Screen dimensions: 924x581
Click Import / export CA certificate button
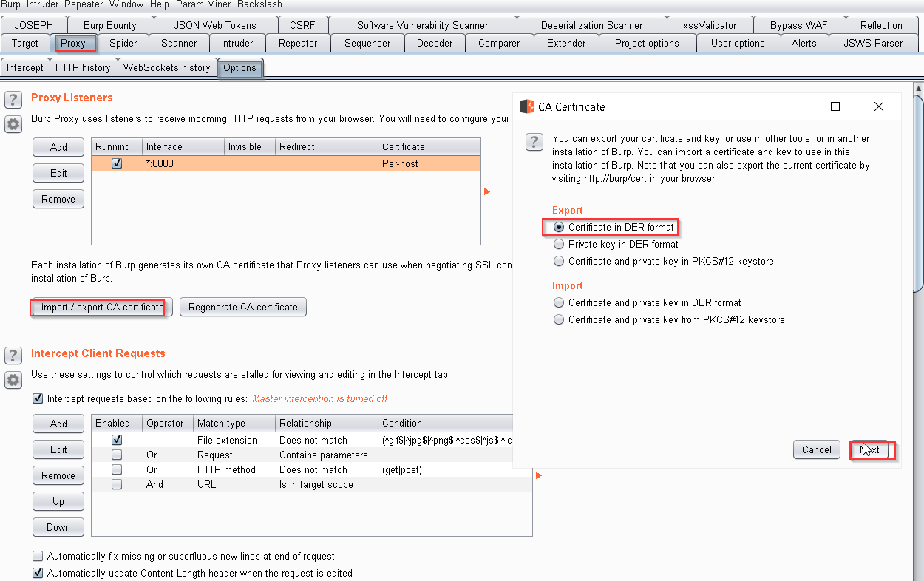coord(102,307)
